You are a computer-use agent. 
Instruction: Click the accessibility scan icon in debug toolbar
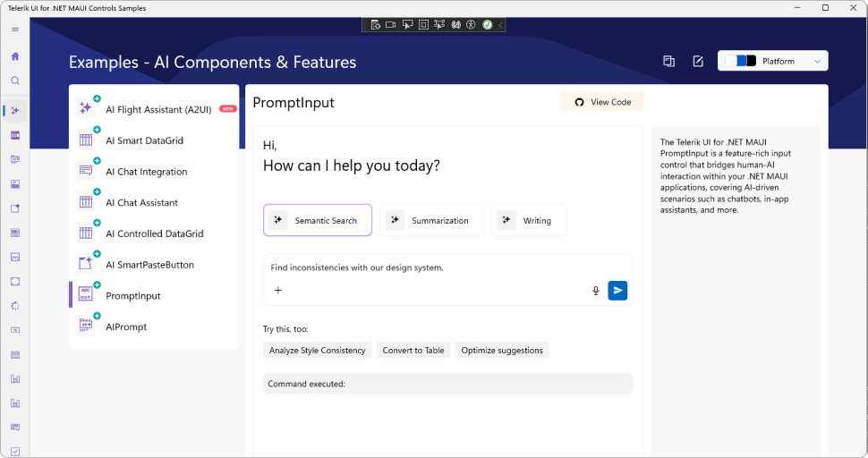tap(471, 25)
